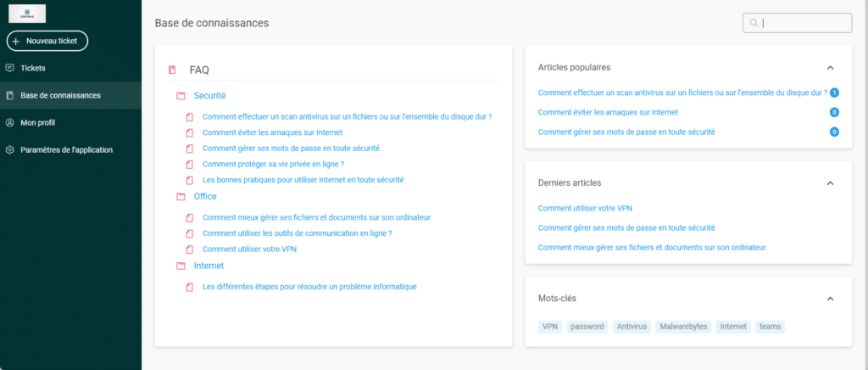Go to Paramètres de l'application
Image resolution: width=868 pixels, height=370 pixels.
click(66, 150)
